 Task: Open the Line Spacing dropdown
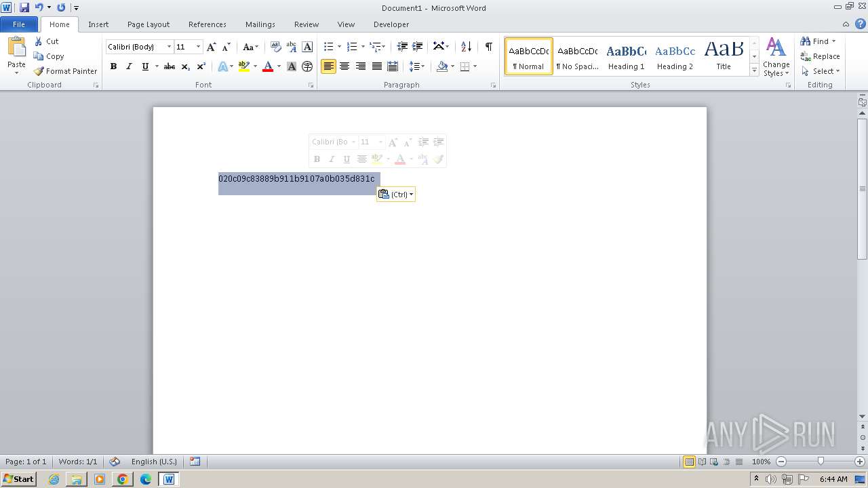click(x=417, y=66)
